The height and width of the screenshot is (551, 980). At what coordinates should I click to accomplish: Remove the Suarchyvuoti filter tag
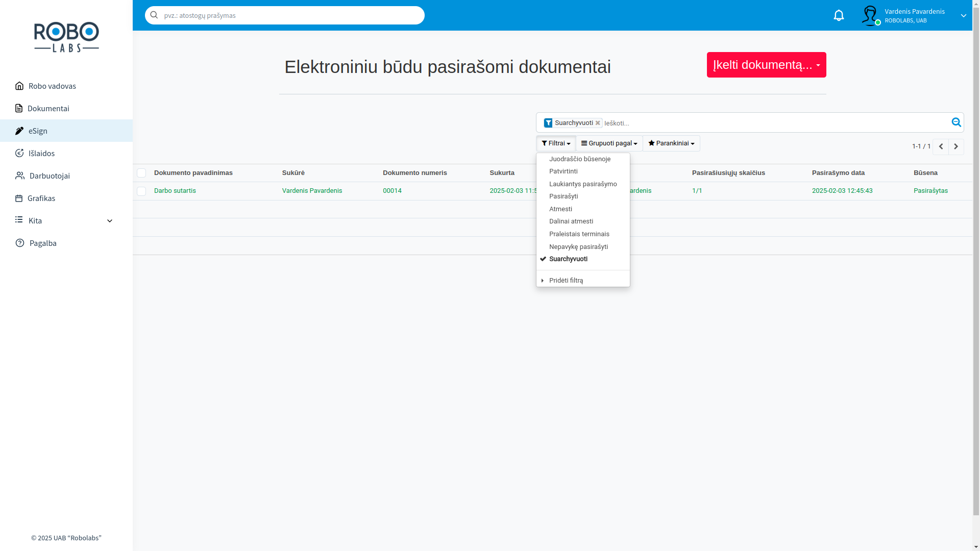click(x=598, y=123)
